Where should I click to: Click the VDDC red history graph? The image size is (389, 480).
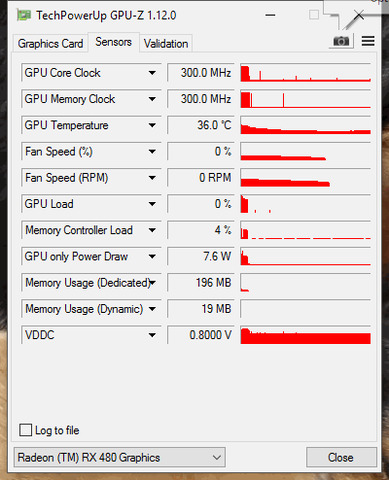click(305, 335)
